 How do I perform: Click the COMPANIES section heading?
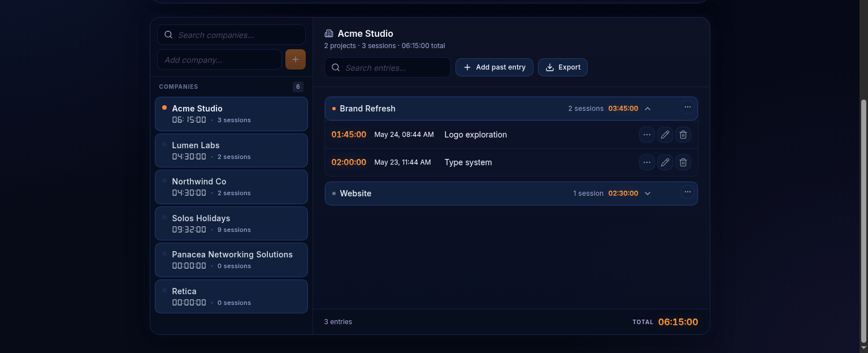(x=179, y=87)
